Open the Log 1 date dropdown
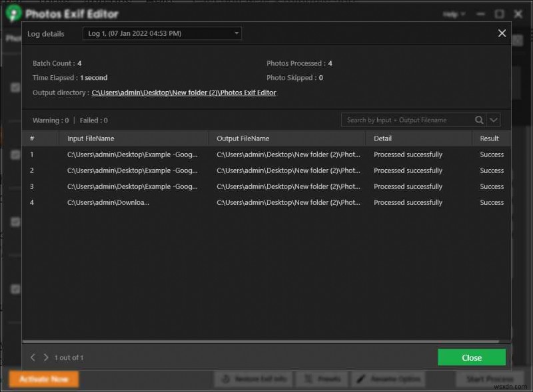 162,33
